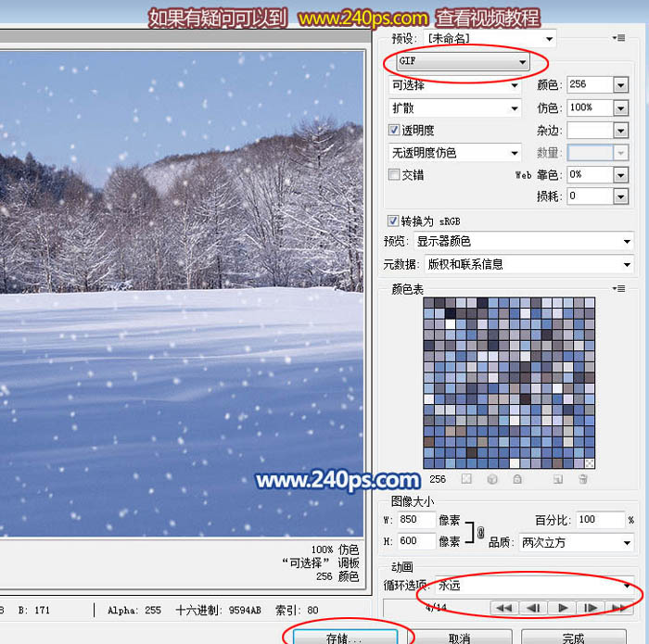
Task: Click the lock selected color icon
Action: tap(517, 479)
